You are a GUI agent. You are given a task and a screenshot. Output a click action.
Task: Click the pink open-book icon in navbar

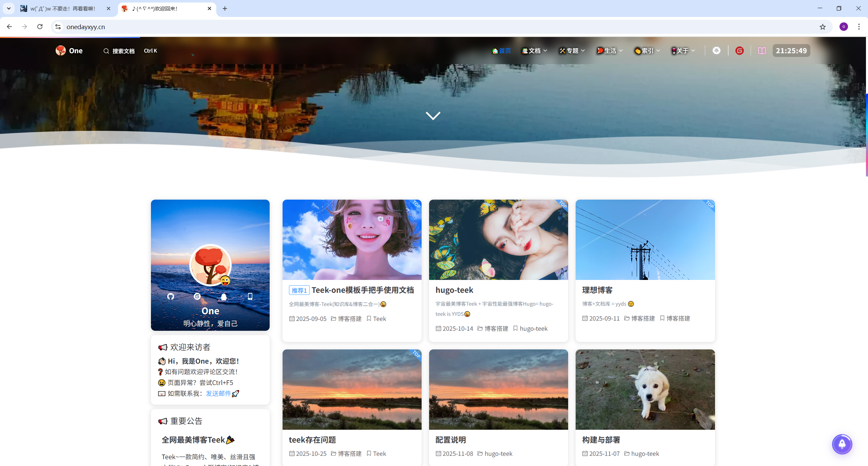click(x=762, y=51)
